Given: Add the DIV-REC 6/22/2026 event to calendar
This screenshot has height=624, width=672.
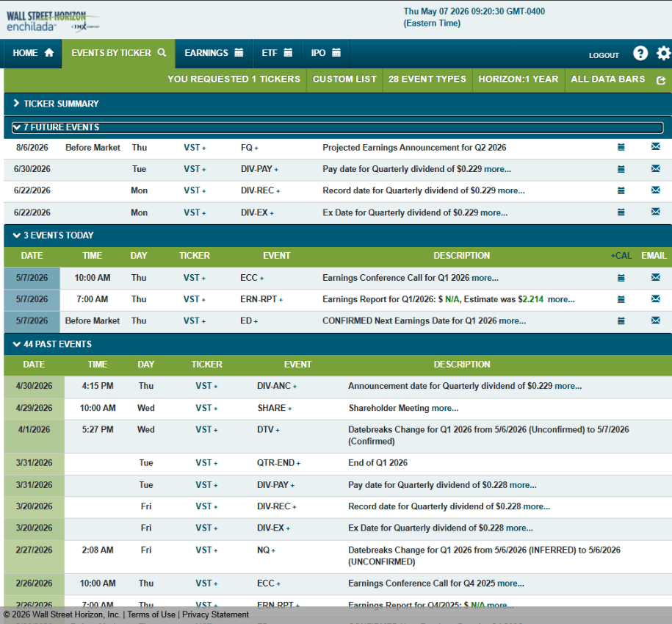Looking at the screenshot, I should click(621, 190).
